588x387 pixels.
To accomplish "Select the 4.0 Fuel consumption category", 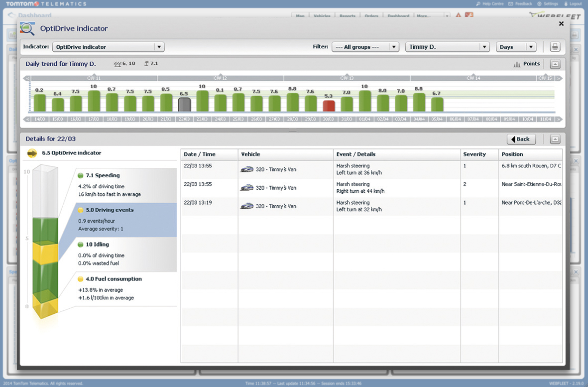I will 114,279.
